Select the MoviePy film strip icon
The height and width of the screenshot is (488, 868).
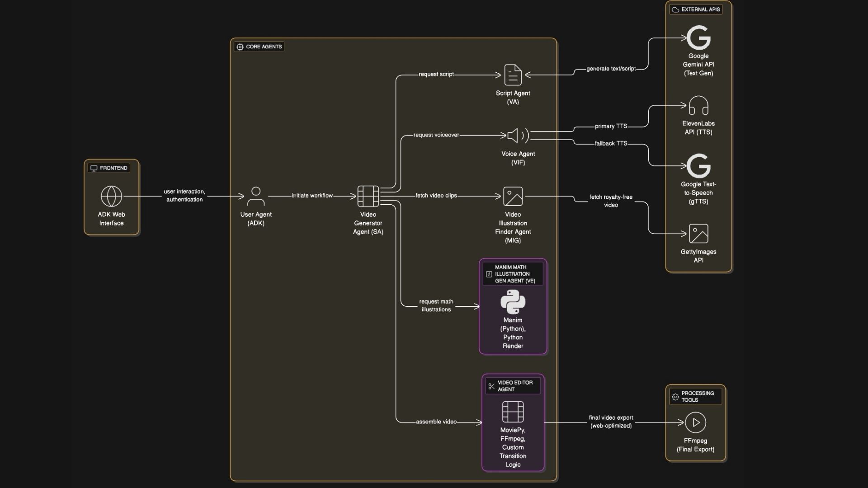[x=513, y=412]
